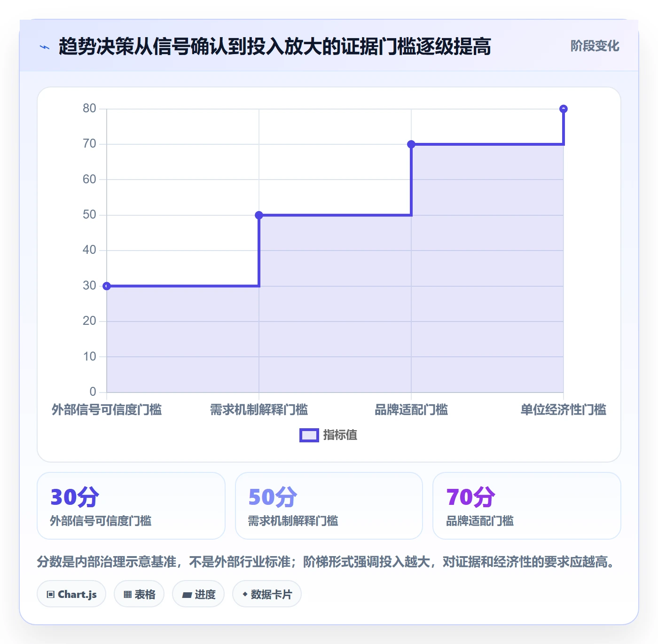Click the y-axis tick label 40

[89, 250]
